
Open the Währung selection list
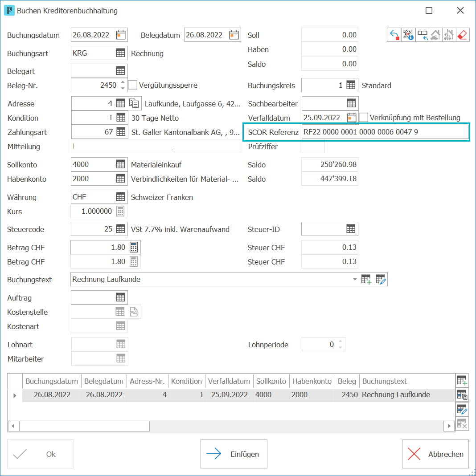(x=120, y=197)
